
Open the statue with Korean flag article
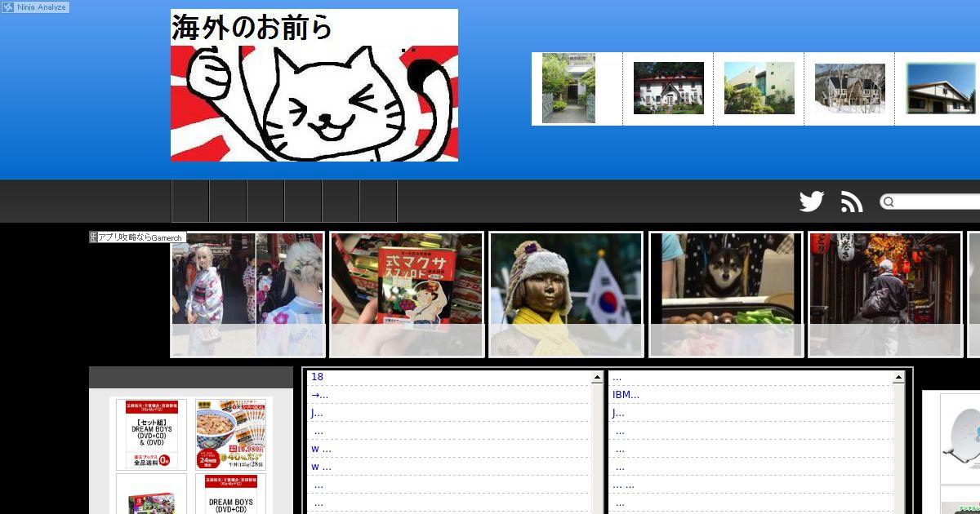(566, 295)
